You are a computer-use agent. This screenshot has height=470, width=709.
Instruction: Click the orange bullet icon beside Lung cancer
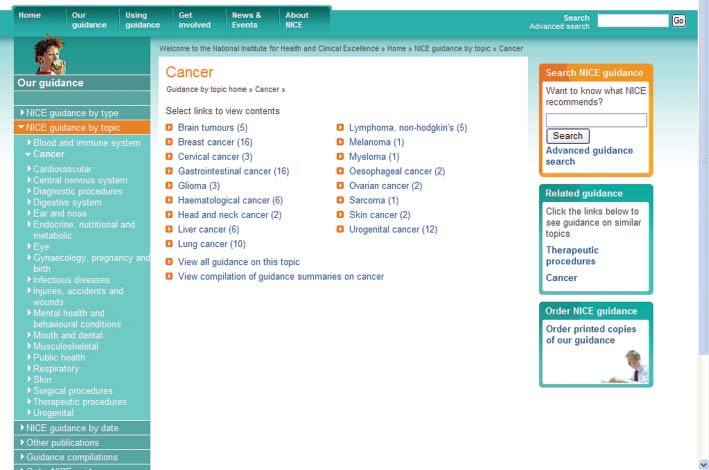pos(169,244)
